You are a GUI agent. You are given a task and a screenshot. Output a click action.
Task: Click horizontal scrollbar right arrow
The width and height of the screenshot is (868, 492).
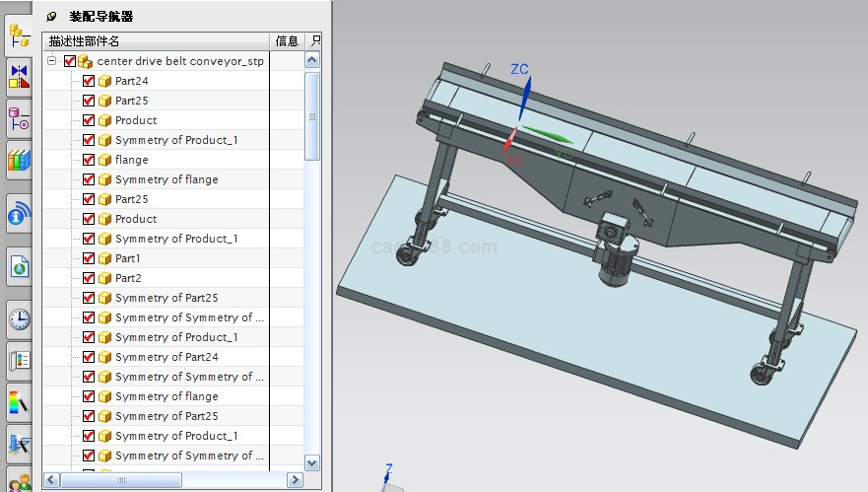pyautogui.click(x=294, y=480)
